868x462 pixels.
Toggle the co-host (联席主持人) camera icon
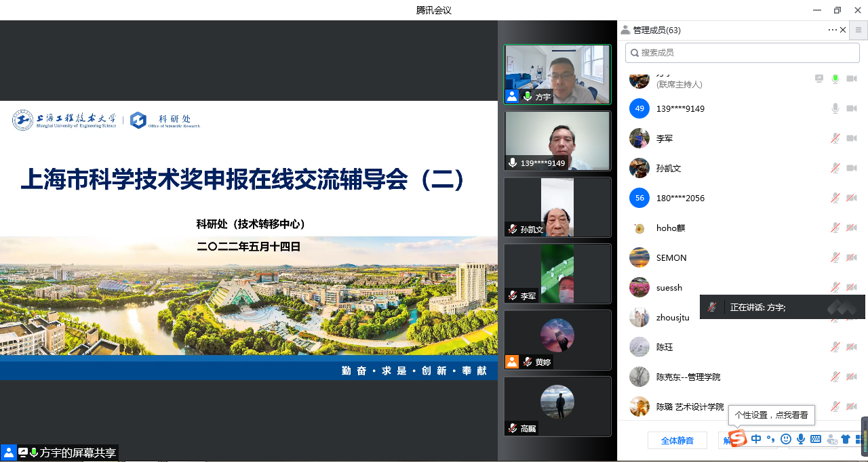[x=852, y=79]
